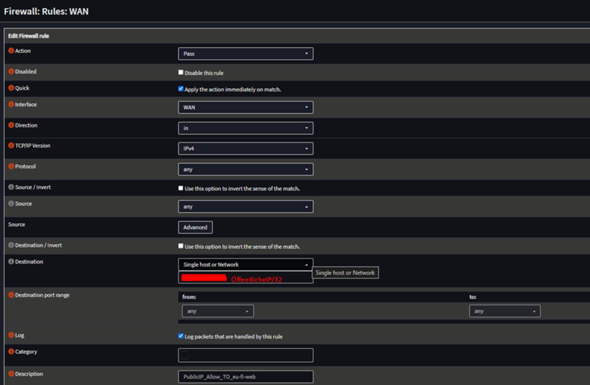Click the help icon next to Protocol
590x385 pixels.
[11, 166]
